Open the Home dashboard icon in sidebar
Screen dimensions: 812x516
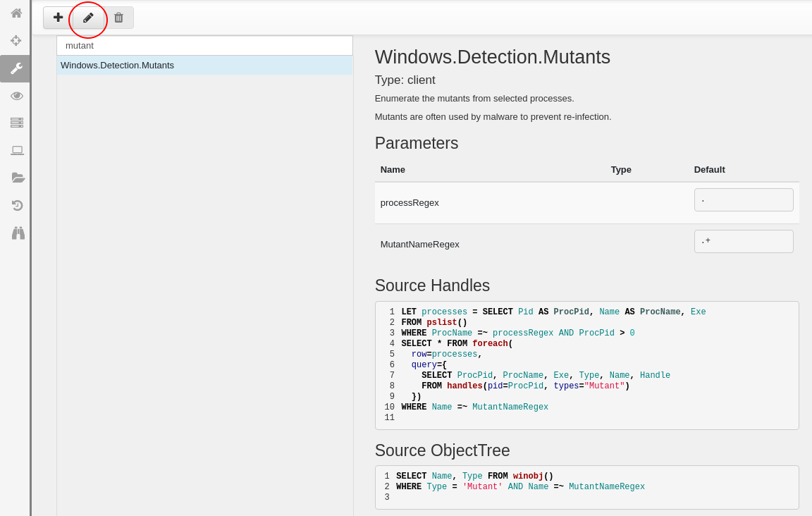[x=16, y=13]
